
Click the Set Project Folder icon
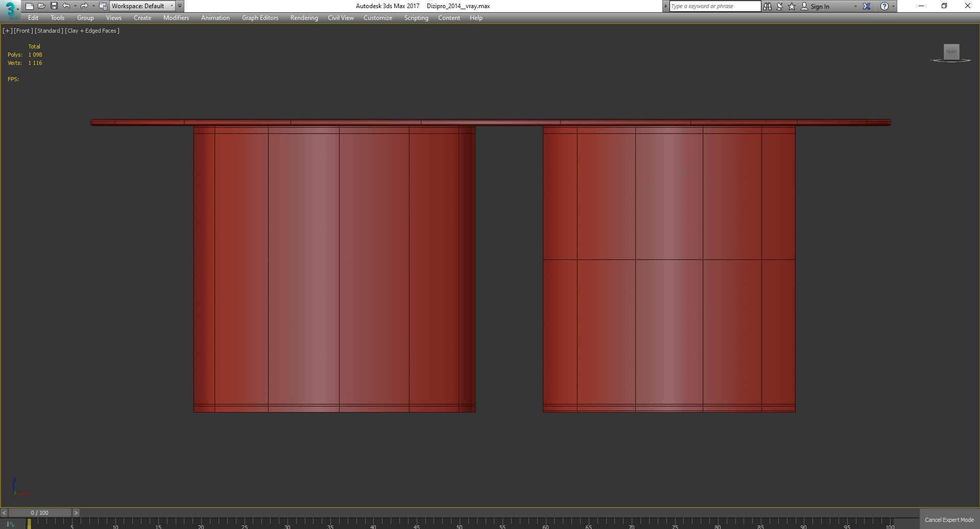point(103,6)
